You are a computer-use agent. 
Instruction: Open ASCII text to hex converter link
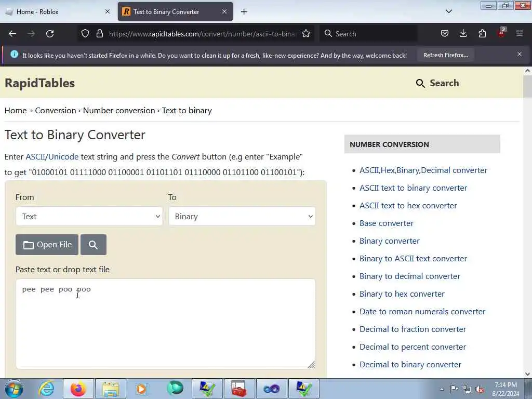(x=408, y=206)
